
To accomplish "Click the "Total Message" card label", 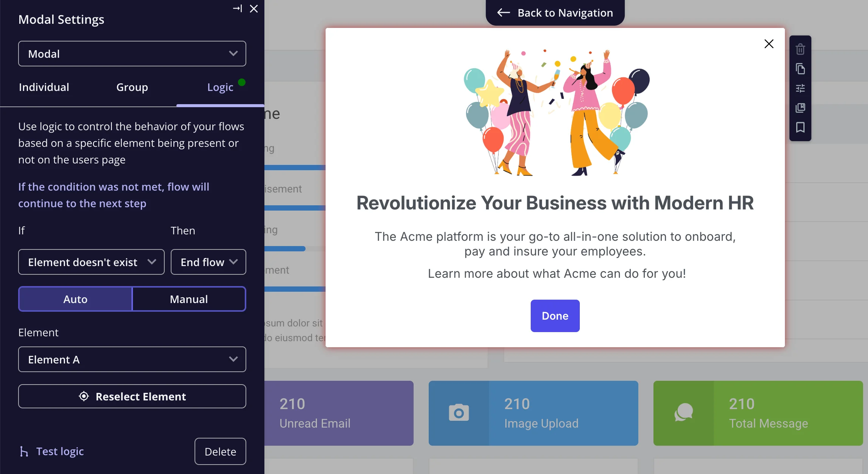I will click(768, 423).
